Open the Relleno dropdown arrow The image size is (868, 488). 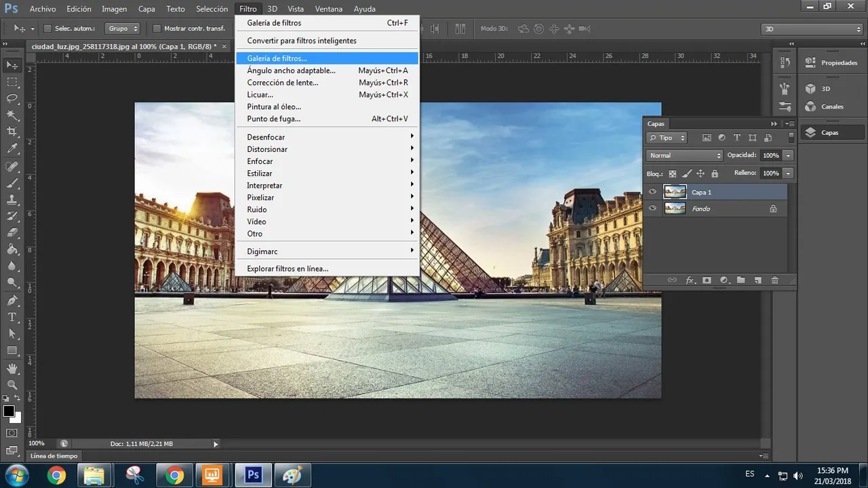point(788,174)
